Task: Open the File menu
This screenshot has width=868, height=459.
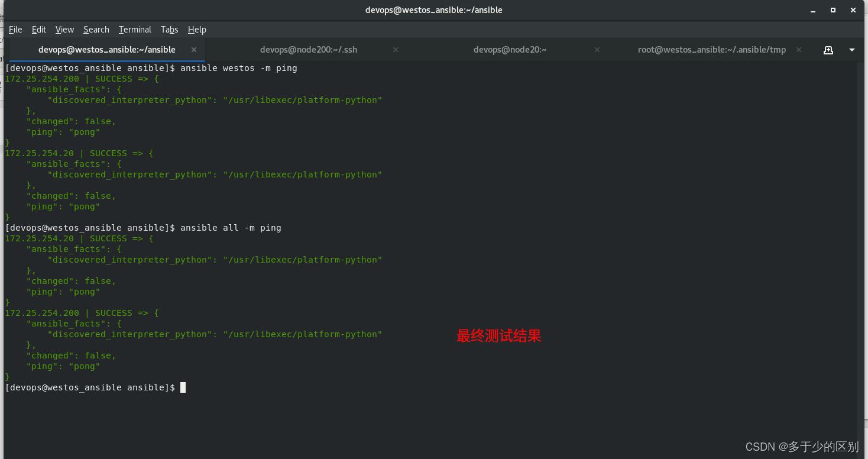Action: coord(15,30)
